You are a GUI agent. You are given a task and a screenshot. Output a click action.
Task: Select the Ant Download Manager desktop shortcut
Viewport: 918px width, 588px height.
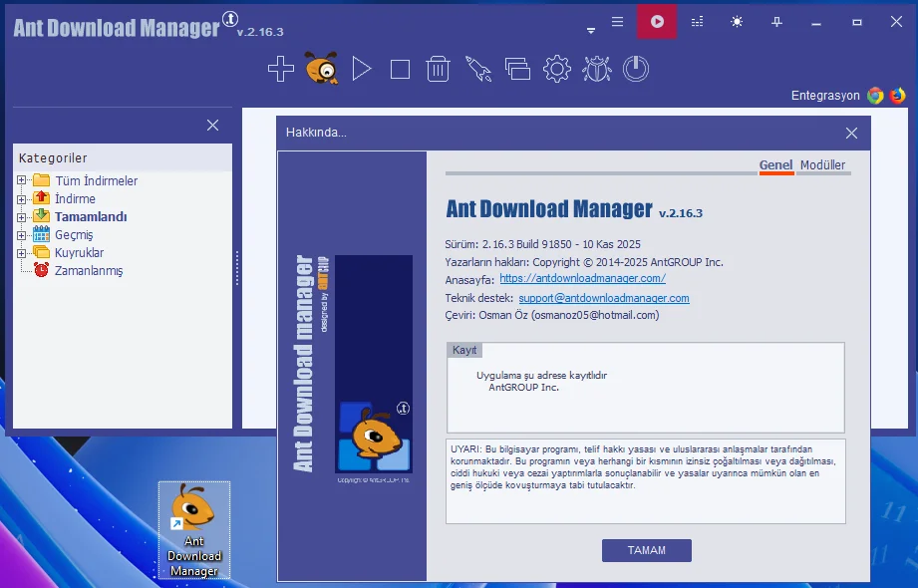tap(194, 530)
